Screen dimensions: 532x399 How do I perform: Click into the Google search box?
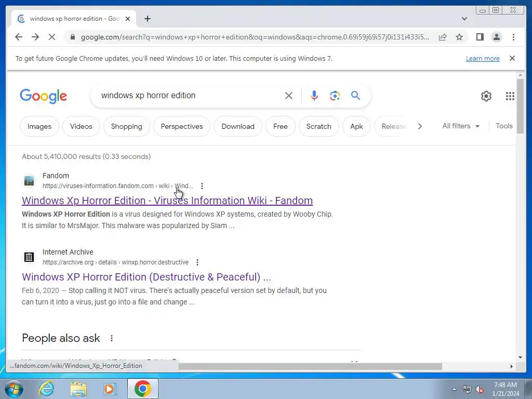click(190, 96)
